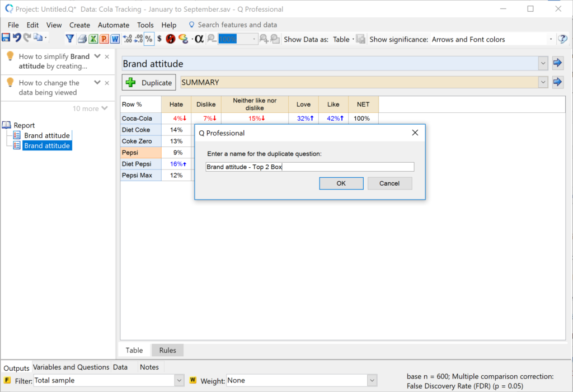The height and width of the screenshot is (392, 573).
Task: Open the zoom percentage dropdown
Action: pyautogui.click(x=254, y=39)
